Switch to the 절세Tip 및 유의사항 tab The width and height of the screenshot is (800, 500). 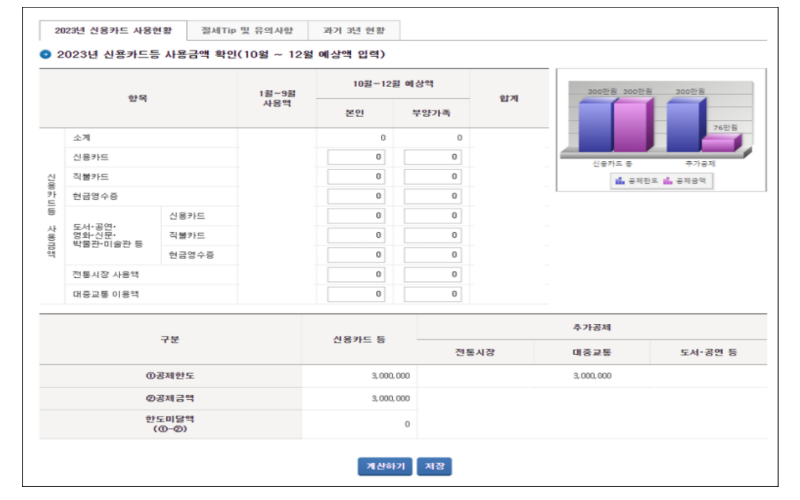click(247, 31)
